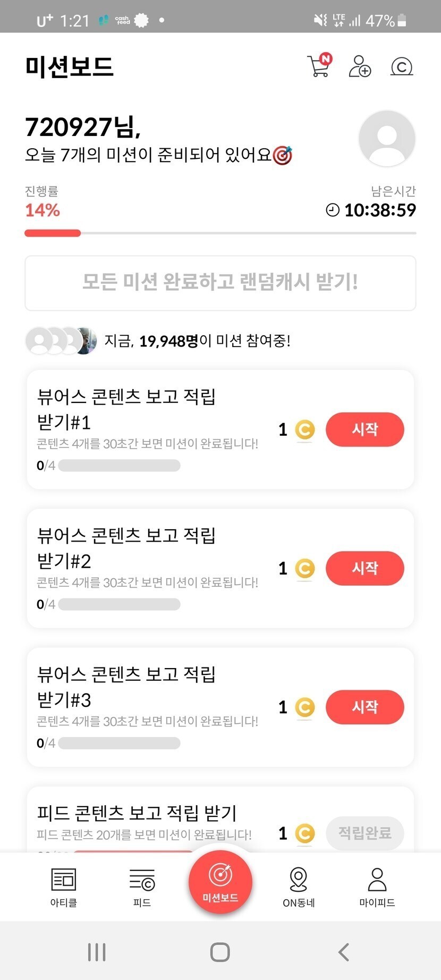Switch to the 아티클 tab
Image resolution: width=441 pixels, height=980 pixels.
click(64, 887)
